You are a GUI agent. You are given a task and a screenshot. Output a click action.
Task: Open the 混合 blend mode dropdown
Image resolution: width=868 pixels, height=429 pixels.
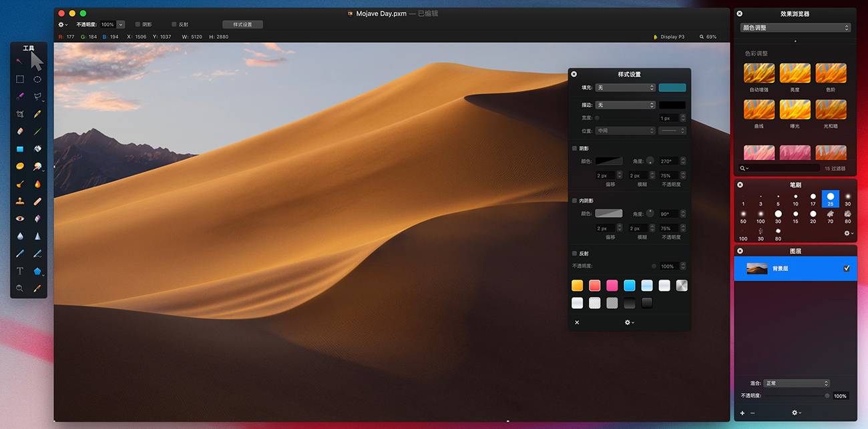(x=796, y=383)
